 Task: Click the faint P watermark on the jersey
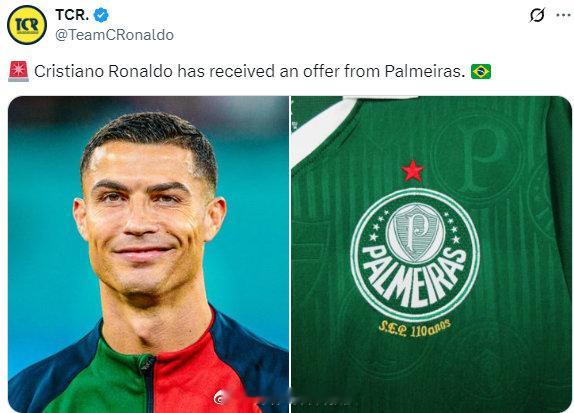coord(479,157)
